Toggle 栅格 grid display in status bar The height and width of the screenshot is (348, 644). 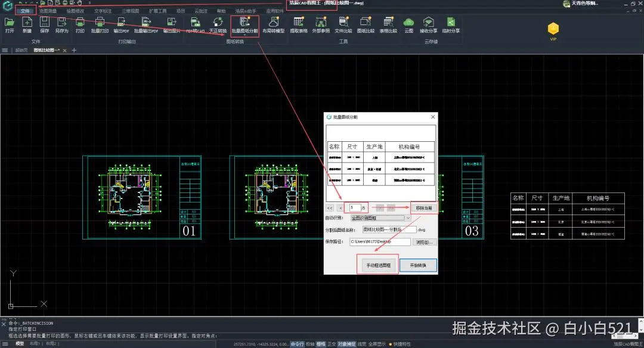[321, 344]
